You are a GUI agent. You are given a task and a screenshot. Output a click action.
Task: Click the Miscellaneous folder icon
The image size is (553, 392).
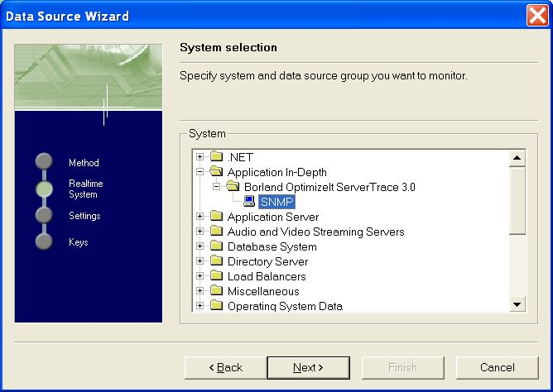pyautogui.click(x=216, y=290)
